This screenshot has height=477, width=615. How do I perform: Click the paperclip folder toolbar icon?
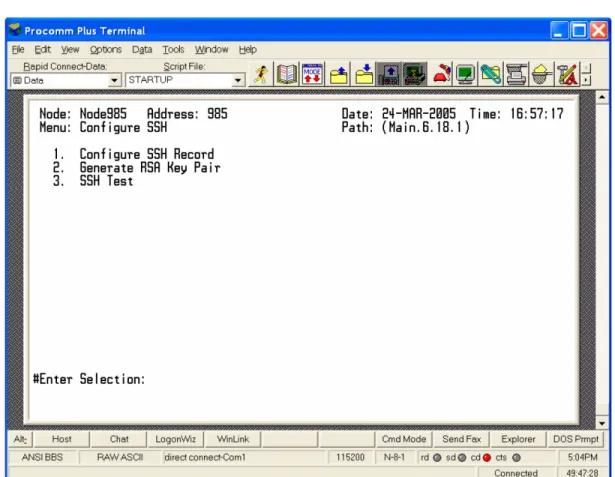click(x=491, y=74)
